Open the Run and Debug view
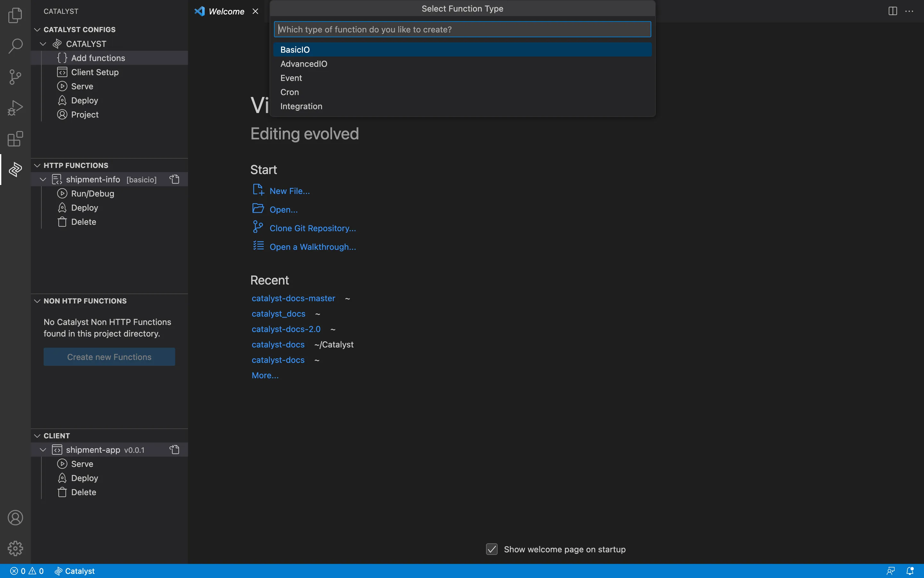Image resolution: width=924 pixels, height=578 pixels. (x=15, y=108)
